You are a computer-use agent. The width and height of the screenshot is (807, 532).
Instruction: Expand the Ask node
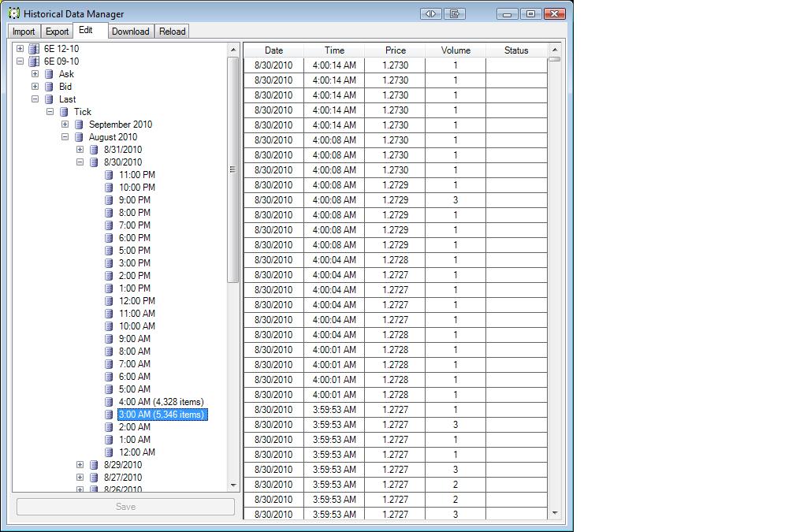click(x=35, y=74)
